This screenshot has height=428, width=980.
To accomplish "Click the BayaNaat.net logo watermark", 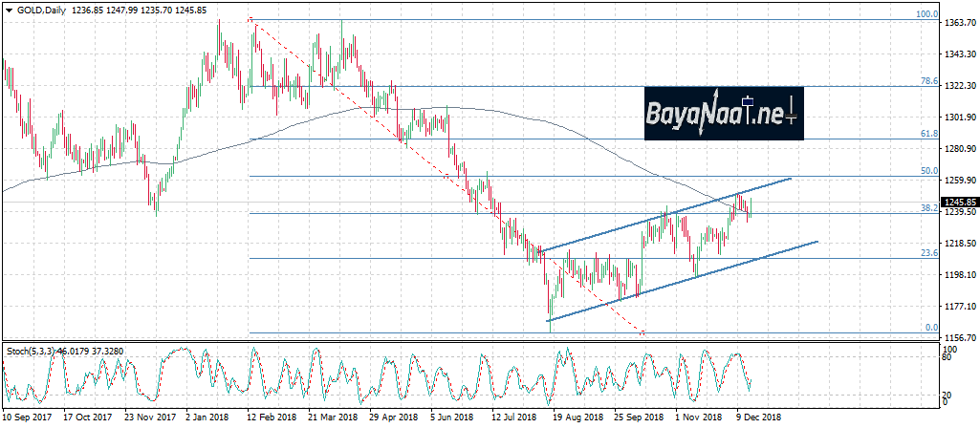I will pos(724,114).
